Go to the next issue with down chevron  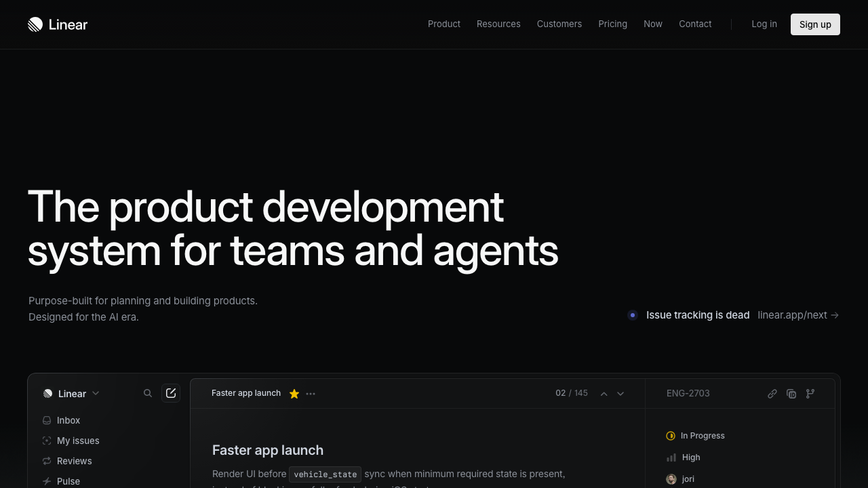[x=620, y=394]
